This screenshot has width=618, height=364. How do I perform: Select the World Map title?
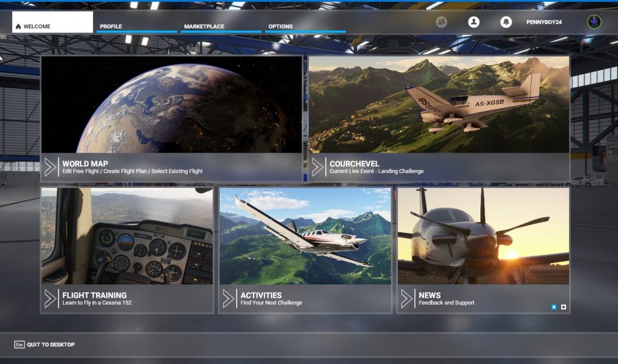click(85, 163)
